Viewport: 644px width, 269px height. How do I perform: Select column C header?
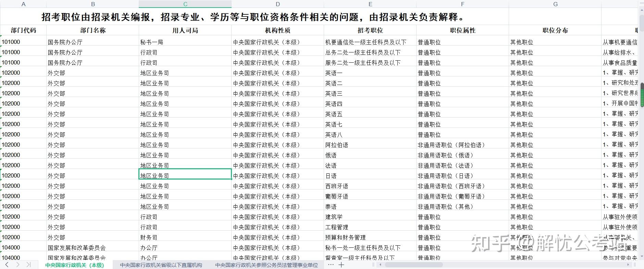185,4
